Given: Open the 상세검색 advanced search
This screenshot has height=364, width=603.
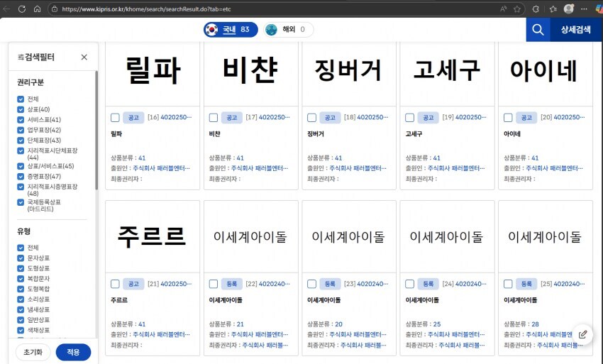Looking at the screenshot, I should click(575, 30).
